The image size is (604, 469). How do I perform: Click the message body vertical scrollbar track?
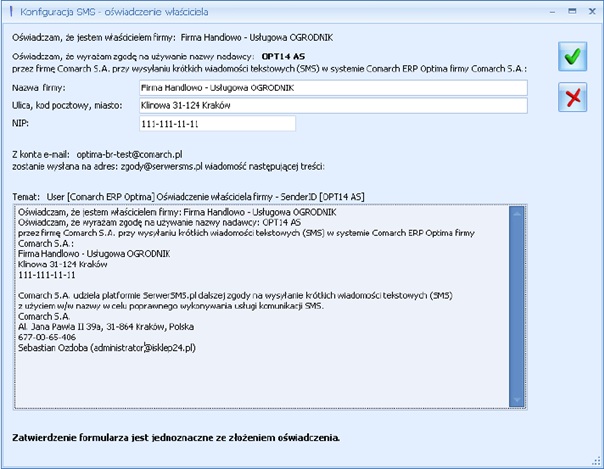[517, 307]
